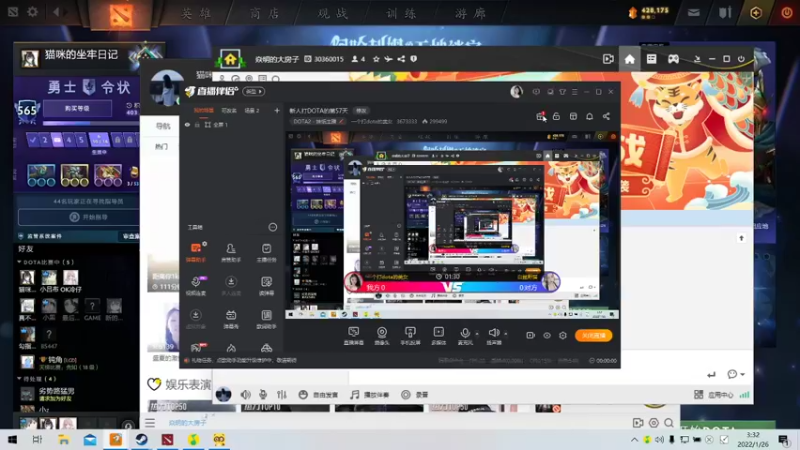The image size is (800, 450).
Task: Click the mixer sliders icon in the YY voice bar
Action: point(282,394)
